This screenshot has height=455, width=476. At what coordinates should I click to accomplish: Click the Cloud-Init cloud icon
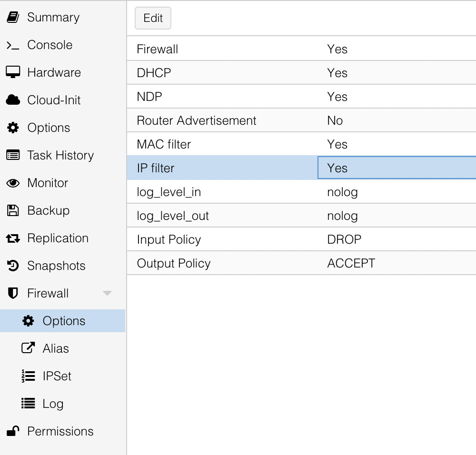point(13,100)
